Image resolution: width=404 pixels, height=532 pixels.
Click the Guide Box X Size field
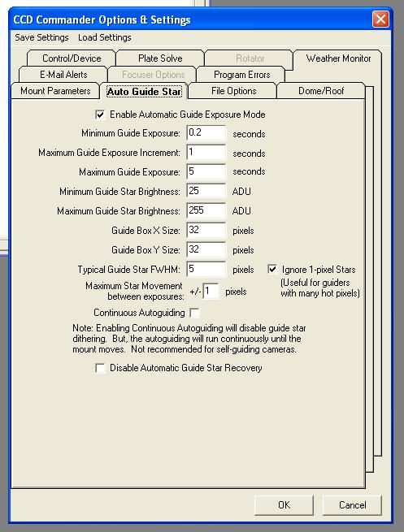(x=206, y=231)
